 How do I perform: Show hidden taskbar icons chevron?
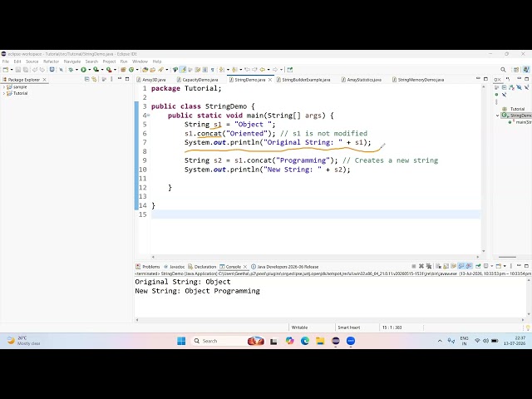tap(440, 341)
